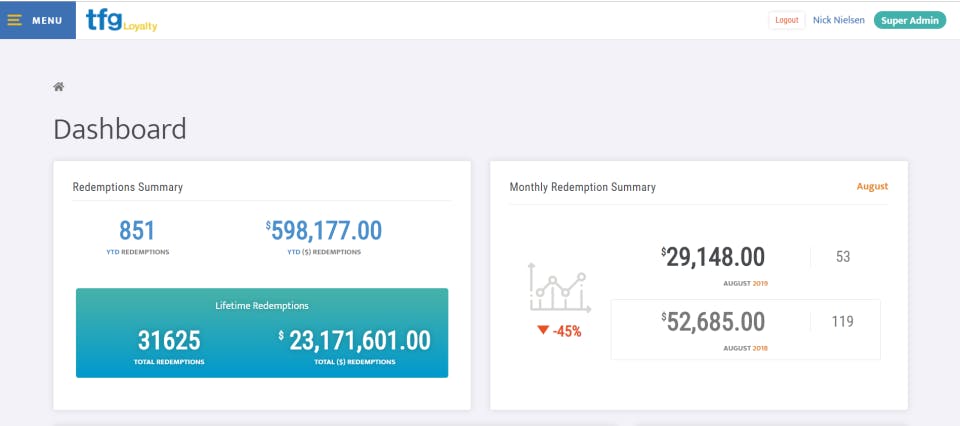The height and width of the screenshot is (426, 960).
Task: Click the 119 redemptions count
Action: [x=842, y=322]
